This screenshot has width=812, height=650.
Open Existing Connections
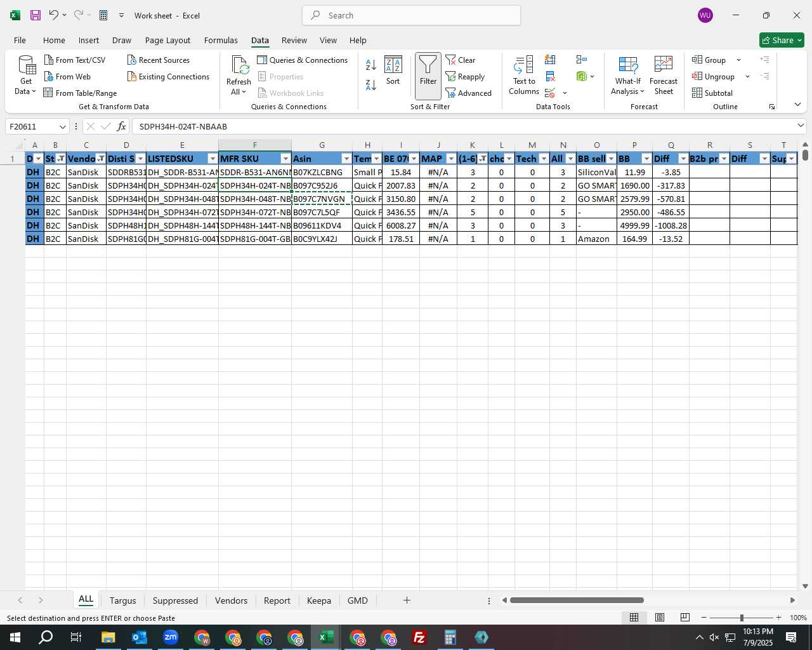[168, 76]
